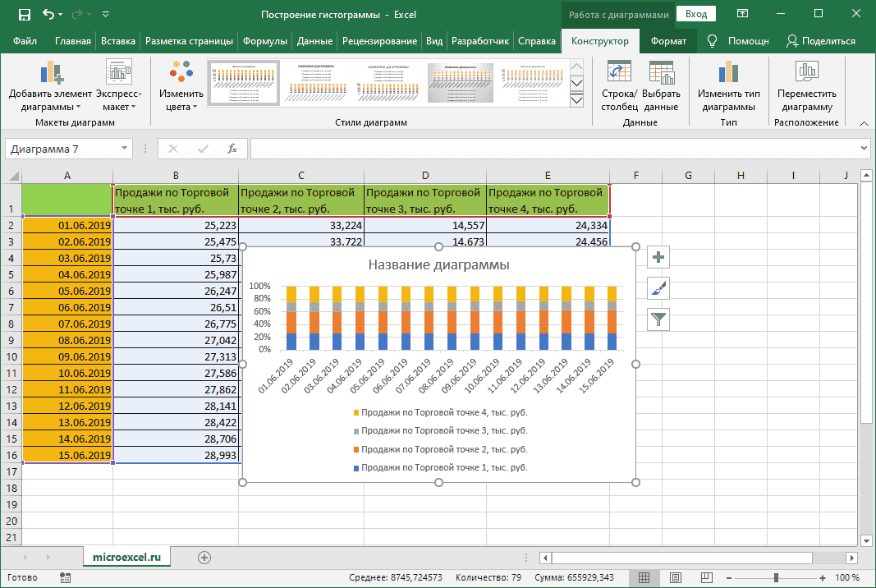Open the Вставка ribbon tab
876x588 pixels.
tap(118, 41)
